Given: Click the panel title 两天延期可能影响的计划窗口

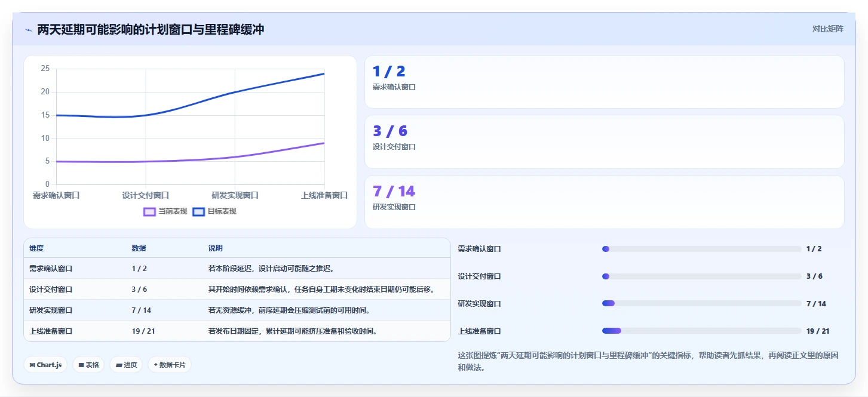Looking at the screenshot, I should click(151, 30).
